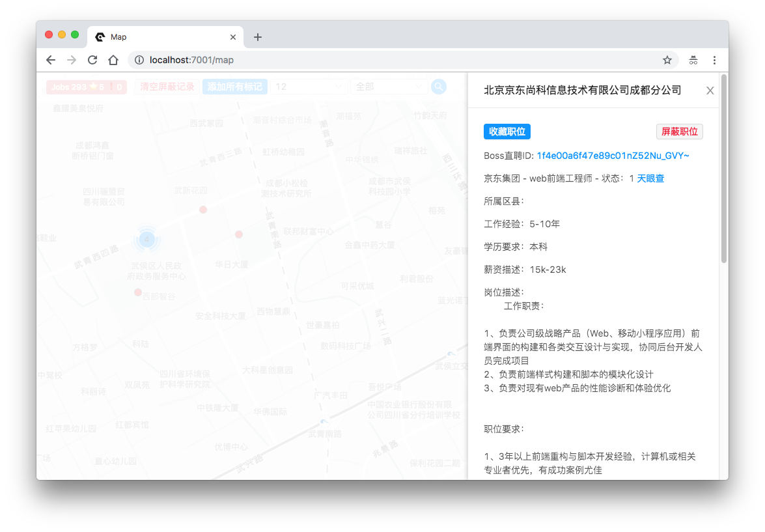Click the Jobs 293 counter tag
Viewport: 765px width, 532px height.
[x=87, y=87]
